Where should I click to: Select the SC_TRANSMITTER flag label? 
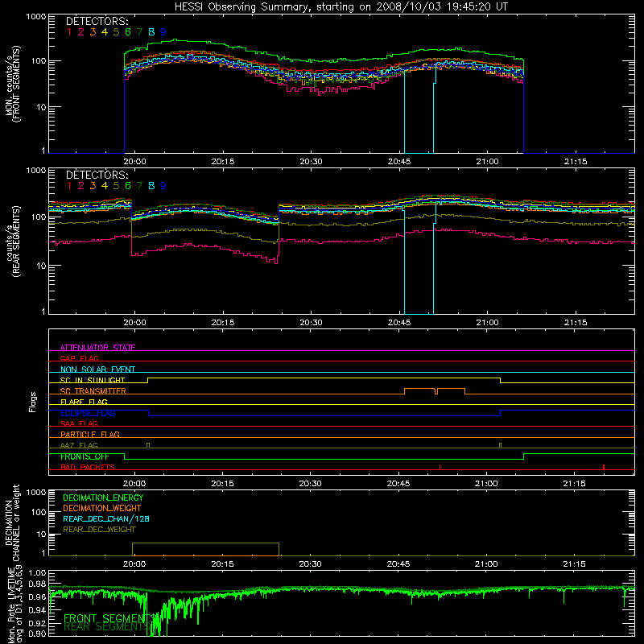(93, 391)
